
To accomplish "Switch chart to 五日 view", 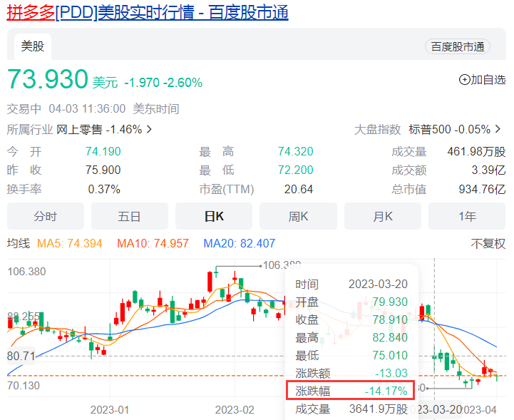I will click(x=130, y=216).
